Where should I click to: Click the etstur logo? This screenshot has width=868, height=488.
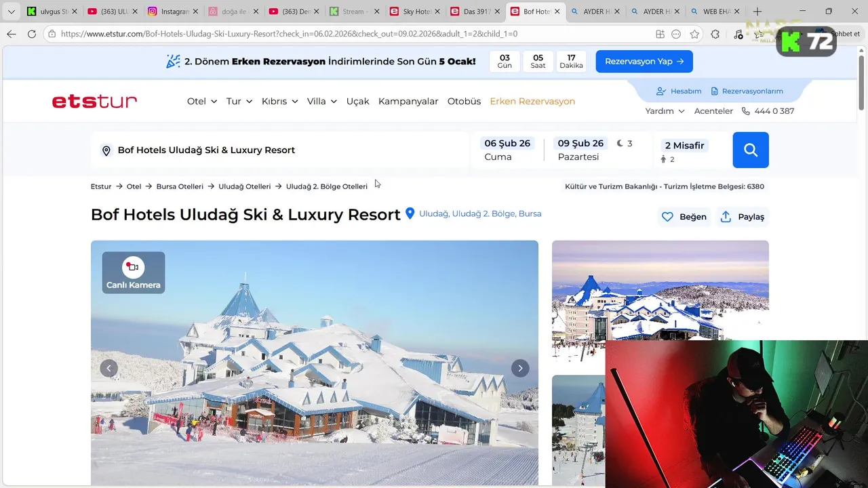(x=94, y=102)
